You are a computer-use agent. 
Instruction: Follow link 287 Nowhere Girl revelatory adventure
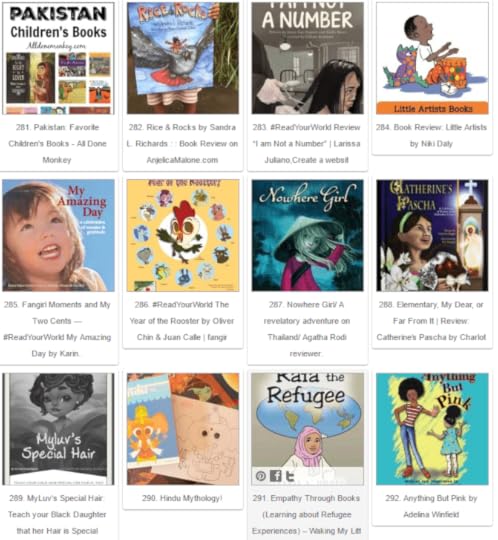[x=306, y=329]
